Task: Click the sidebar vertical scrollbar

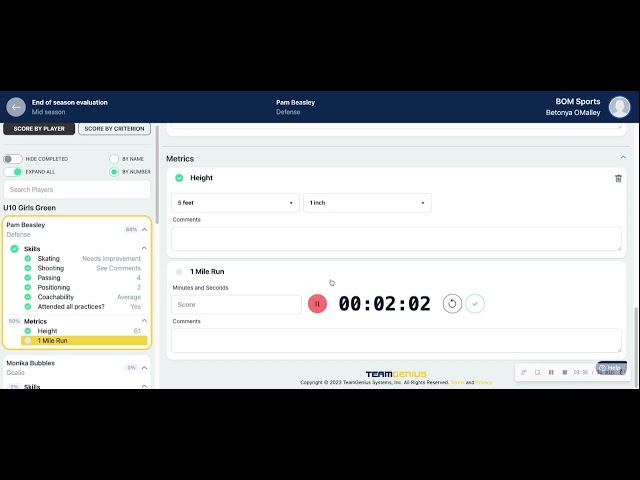Action: 157,174
